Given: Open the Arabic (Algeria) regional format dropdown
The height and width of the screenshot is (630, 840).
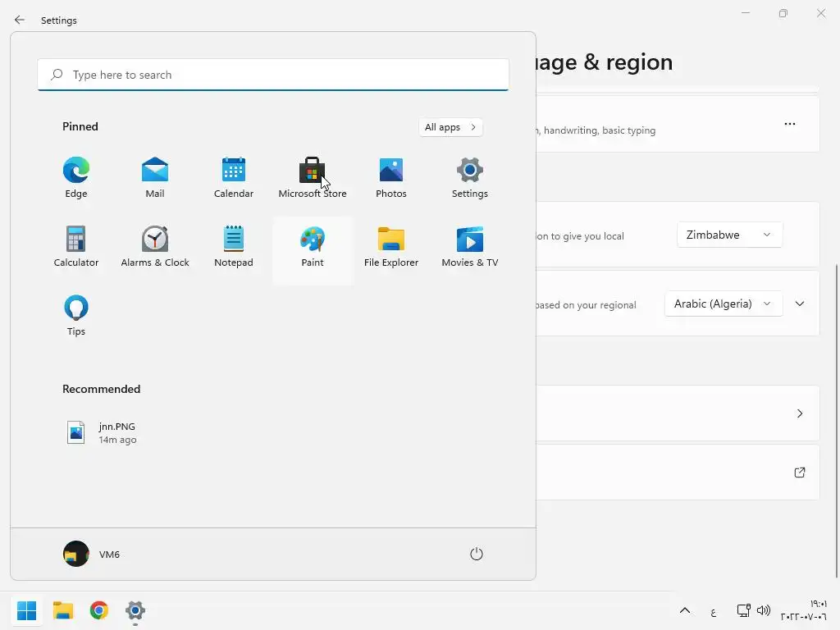Looking at the screenshot, I should (x=724, y=304).
